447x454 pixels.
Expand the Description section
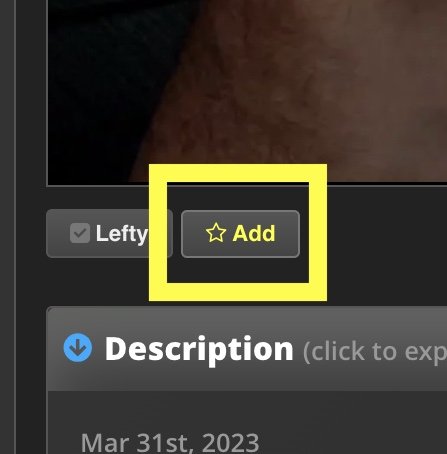[x=247, y=349]
